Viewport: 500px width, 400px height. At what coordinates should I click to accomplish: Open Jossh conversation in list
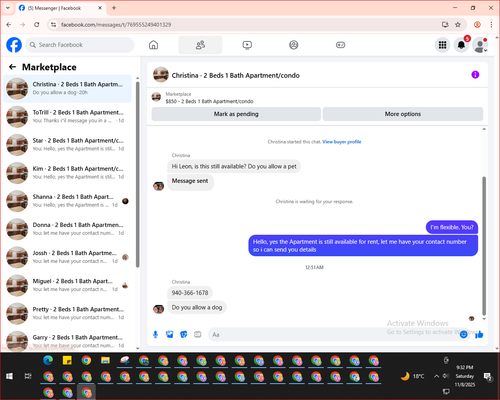[68, 257]
